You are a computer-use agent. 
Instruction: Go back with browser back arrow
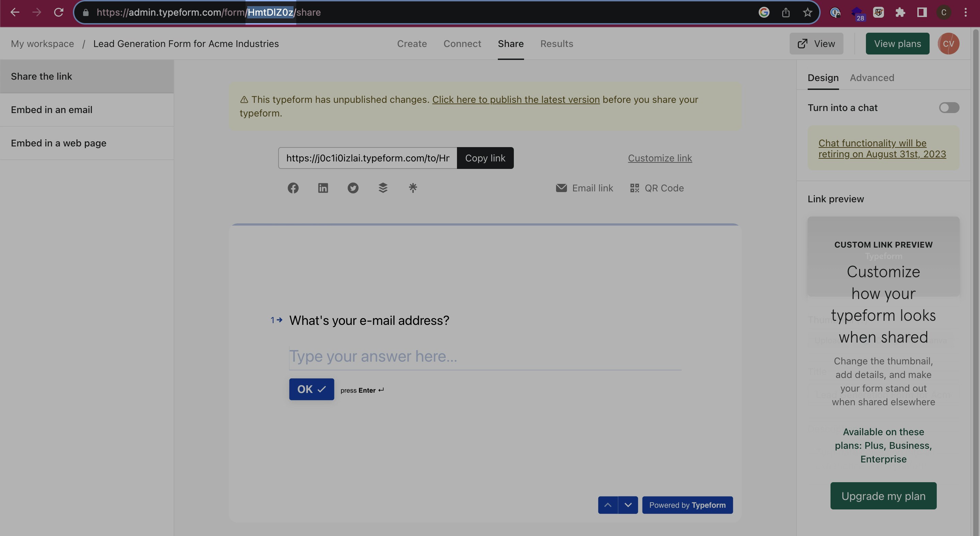(14, 13)
